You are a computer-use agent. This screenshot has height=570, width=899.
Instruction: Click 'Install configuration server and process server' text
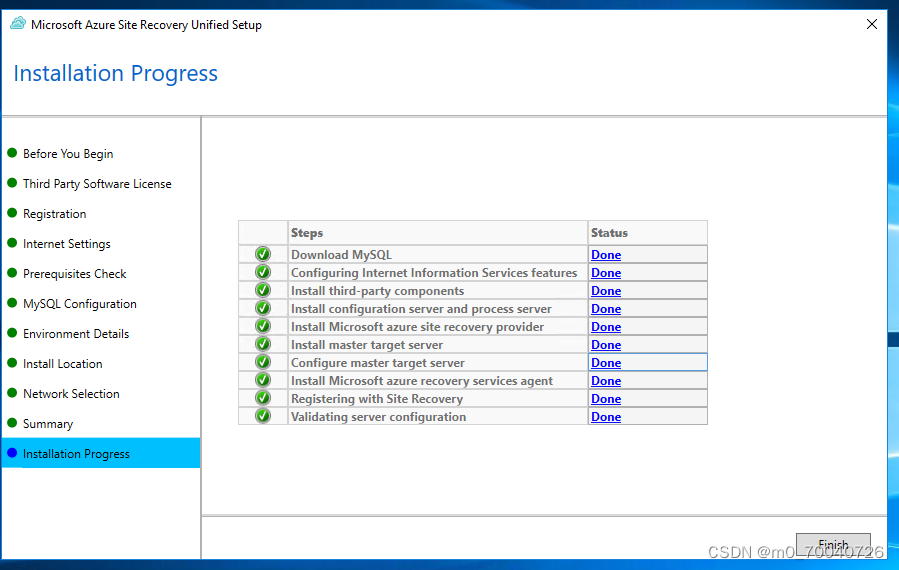[421, 309]
